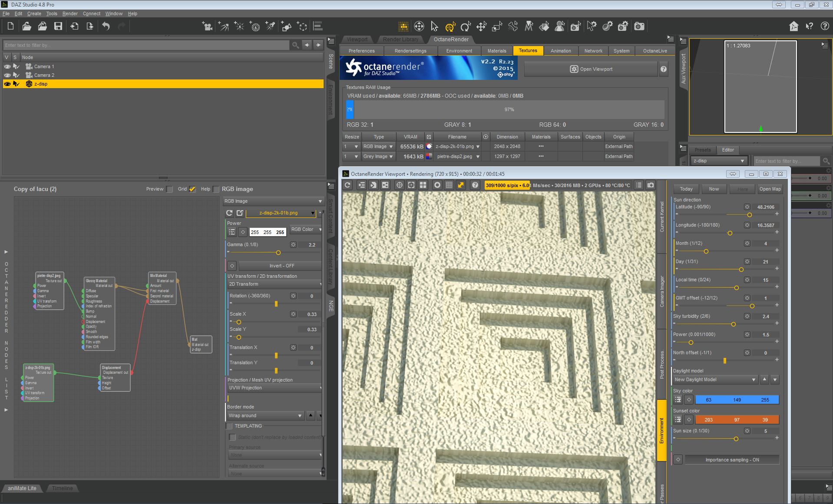This screenshot has width=833, height=504.
Task: Click the highlighted yellow arrow viewport icon
Action: click(x=461, y=185)
